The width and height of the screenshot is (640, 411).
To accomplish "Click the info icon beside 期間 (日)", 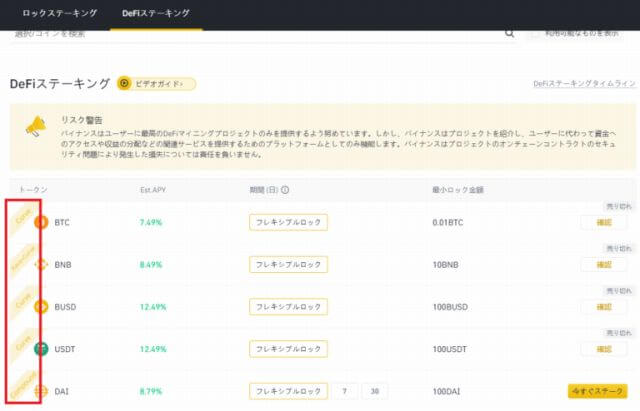I will (x=285, y=190).
